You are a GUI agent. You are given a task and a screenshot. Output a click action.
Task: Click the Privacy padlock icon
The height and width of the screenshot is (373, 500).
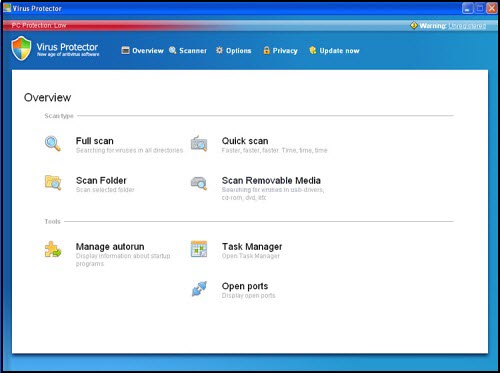point(266,50)
